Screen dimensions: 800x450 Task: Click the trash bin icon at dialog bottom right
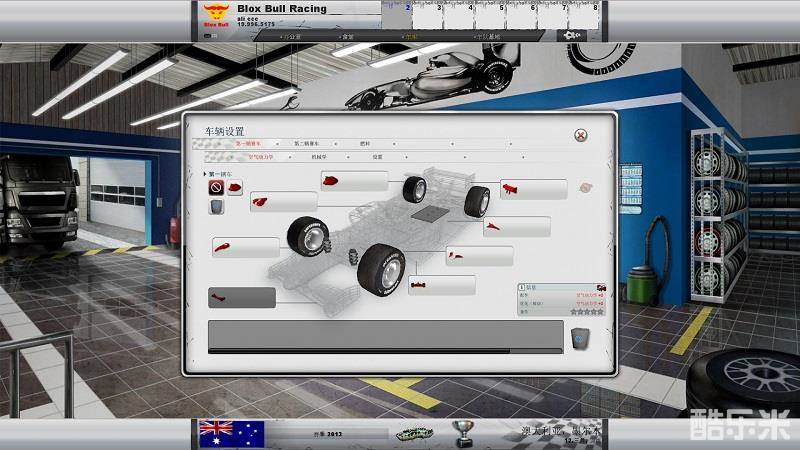[x=580, y=339]
